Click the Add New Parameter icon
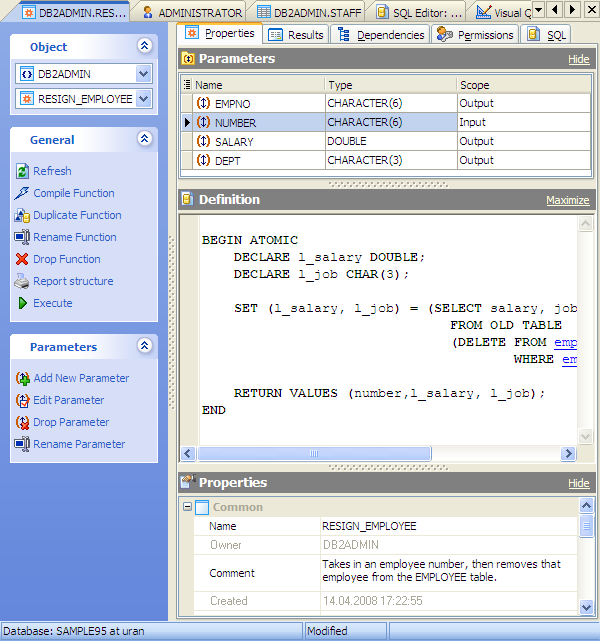Viewport: 600px width, 641px height. click(x=23, y=378)
